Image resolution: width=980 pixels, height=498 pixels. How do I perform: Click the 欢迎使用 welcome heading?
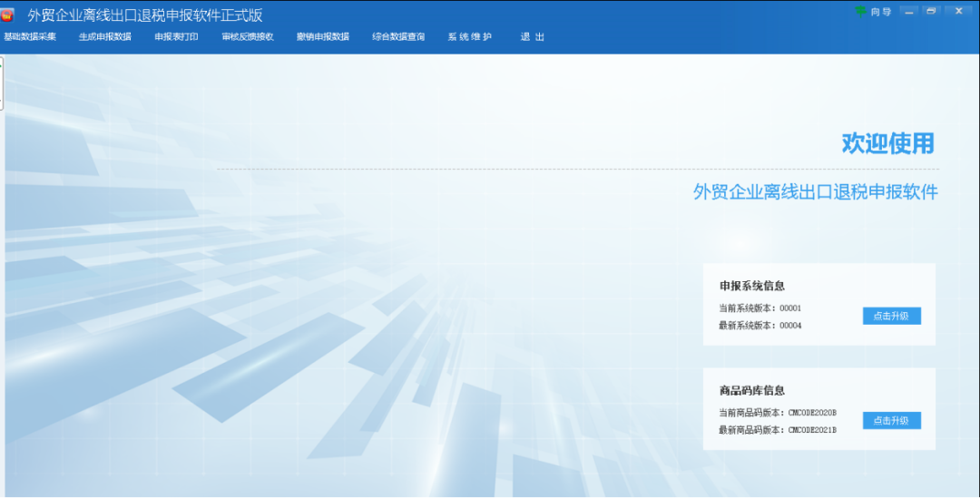point(887,143)
